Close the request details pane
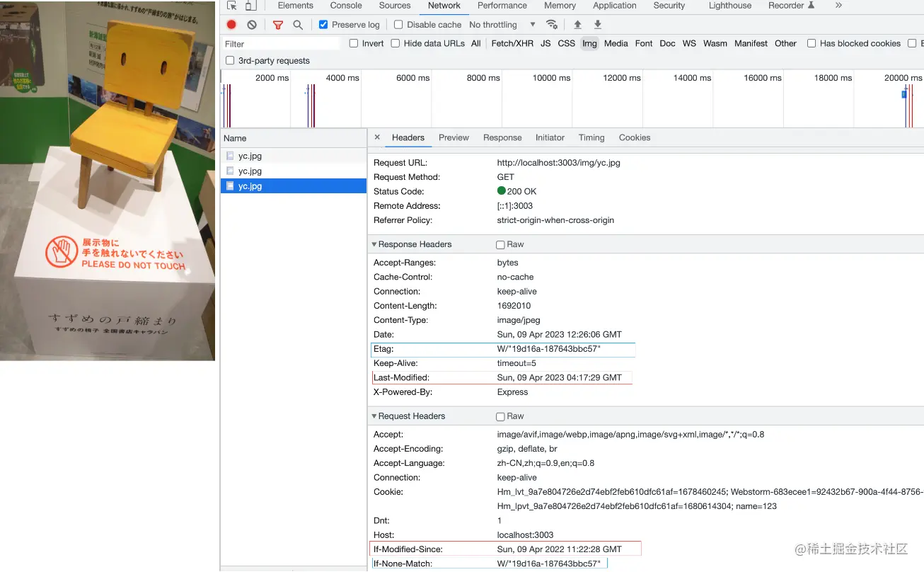The width and height of the screenshot is (924, 572). (x=377, y=137)
